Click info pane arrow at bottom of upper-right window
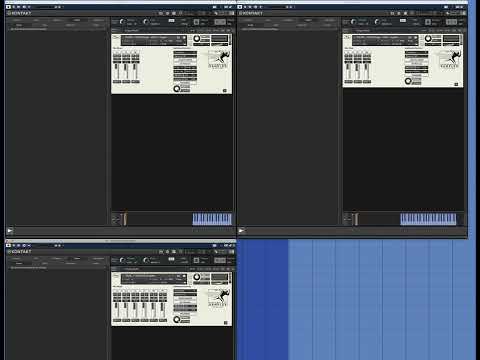The width and height of the screenshot is (480, 360). (x=242, y=230)
